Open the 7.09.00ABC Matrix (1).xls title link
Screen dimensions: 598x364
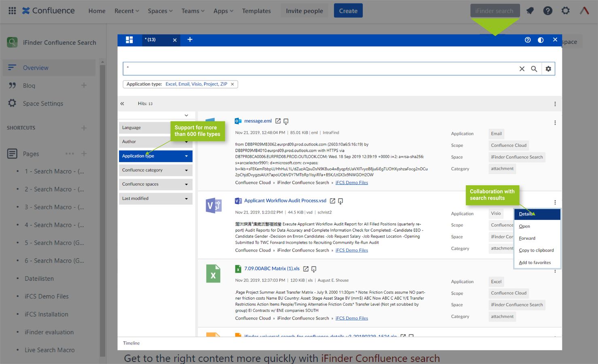coord(272,269)
